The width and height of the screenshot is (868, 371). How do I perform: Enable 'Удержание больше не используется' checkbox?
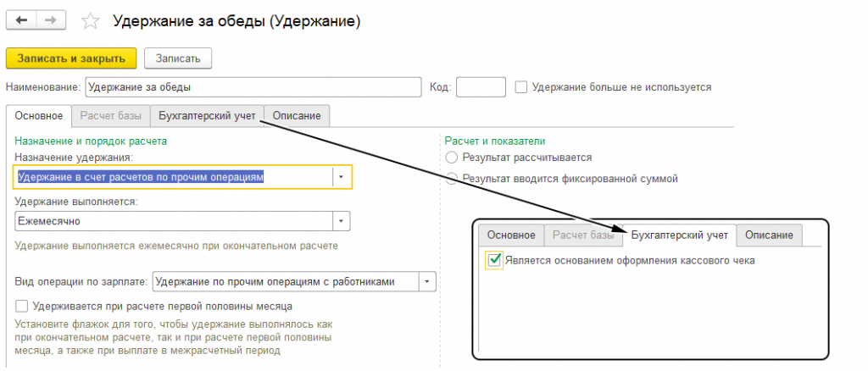coord(522,87)
